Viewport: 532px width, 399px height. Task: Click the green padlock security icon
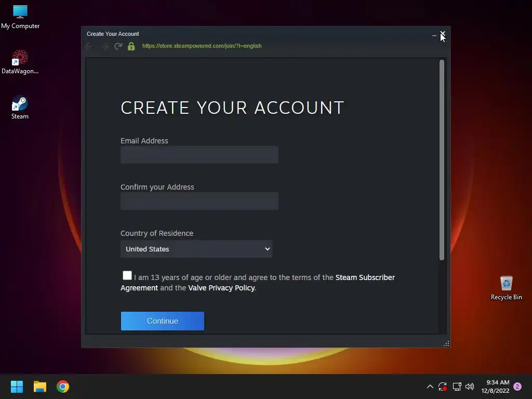[x=131, y=46]
